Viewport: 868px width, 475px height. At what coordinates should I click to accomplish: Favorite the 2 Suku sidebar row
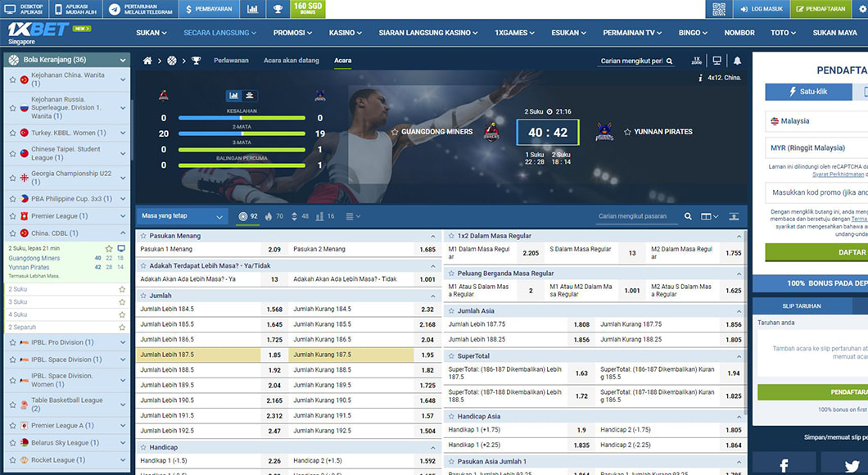[x=122, y=290]
